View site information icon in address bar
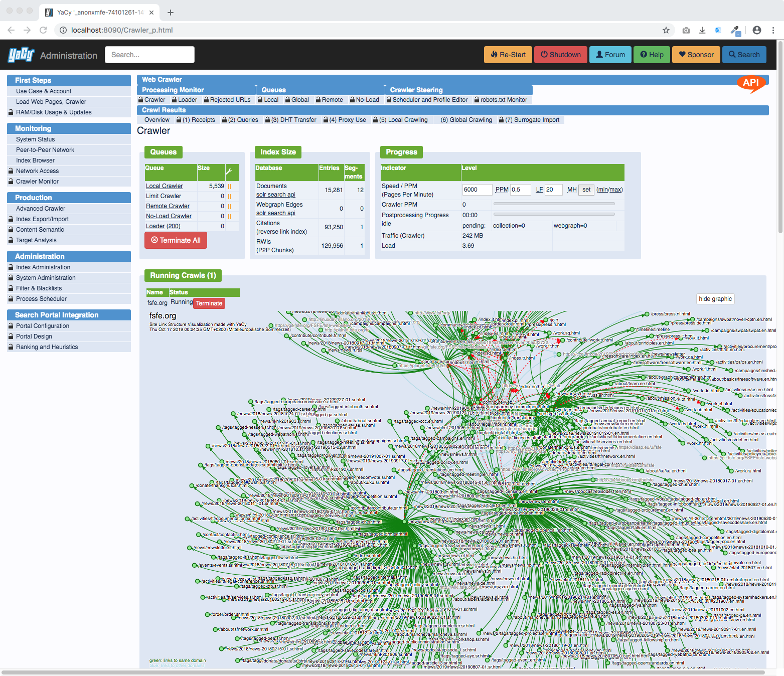784x676 pixels. (63, 30)
